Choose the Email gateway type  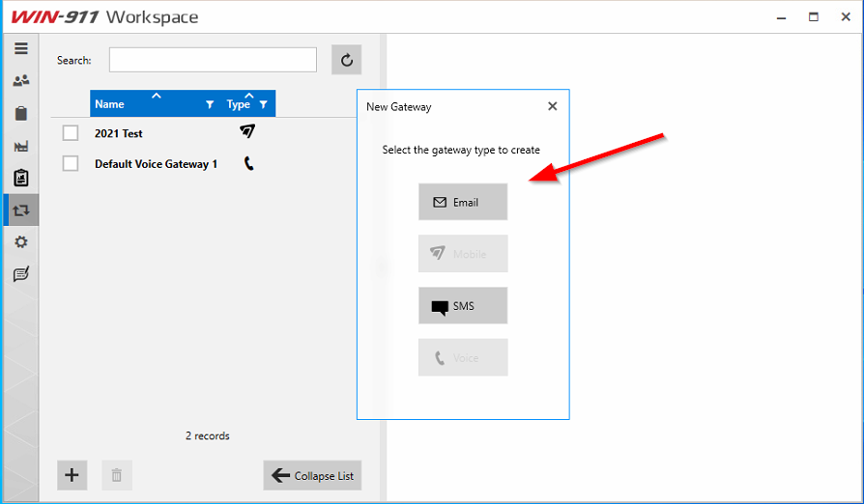(463, 202)
